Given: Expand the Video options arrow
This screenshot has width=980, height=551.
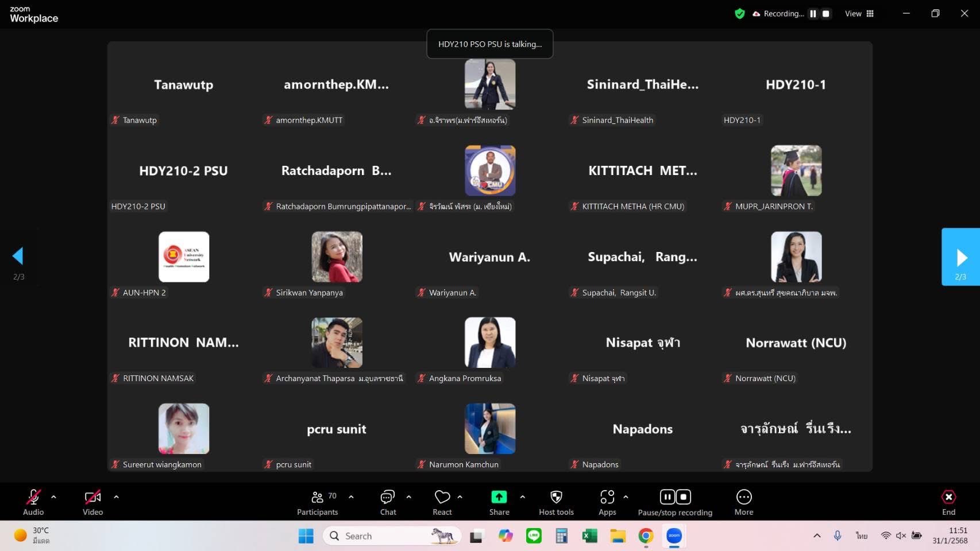Looking at the screenshot, I should (x=117, y=497).
